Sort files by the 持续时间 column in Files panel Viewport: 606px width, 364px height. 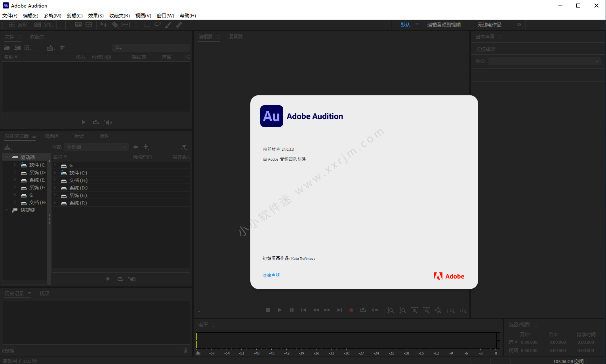click(101, 57)
